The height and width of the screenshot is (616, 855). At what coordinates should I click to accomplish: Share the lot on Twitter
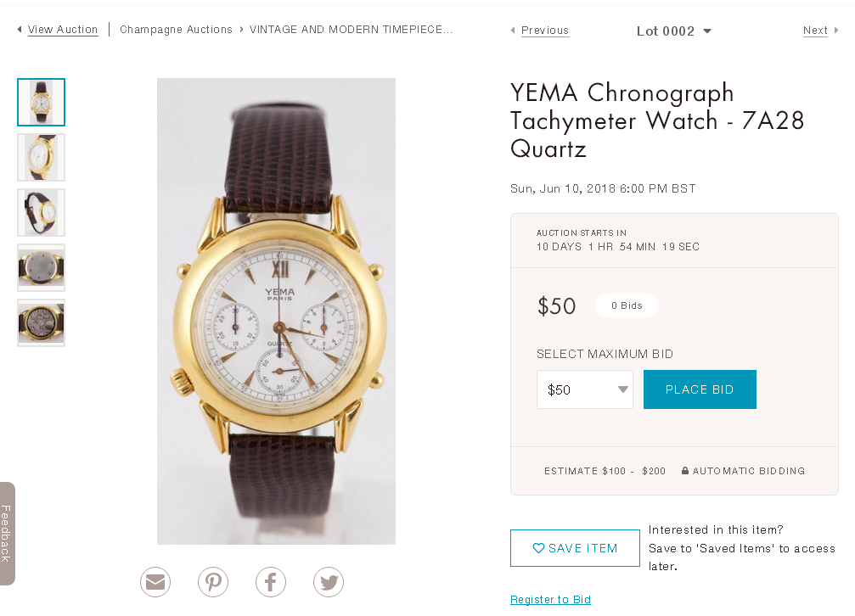pyautogui.click(x=329, y=582)
